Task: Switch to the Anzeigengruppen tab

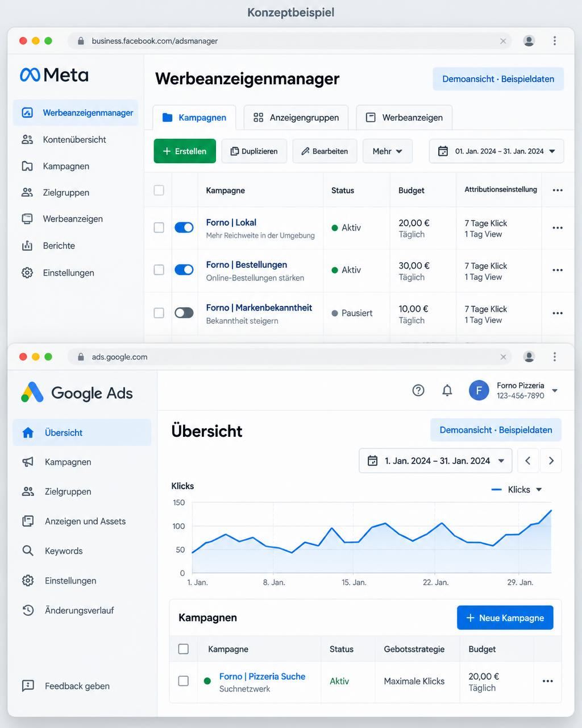Action: [296, 117]
